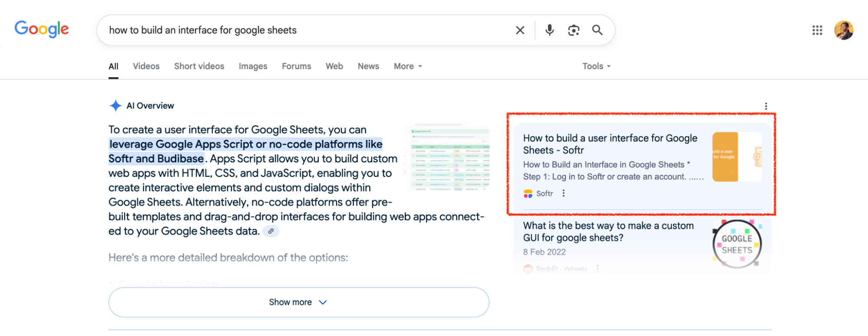Viewport: 868px width, 336px height.
Task: Click the three-dot menu beside Softr source
Action: (x=564, y=193)
